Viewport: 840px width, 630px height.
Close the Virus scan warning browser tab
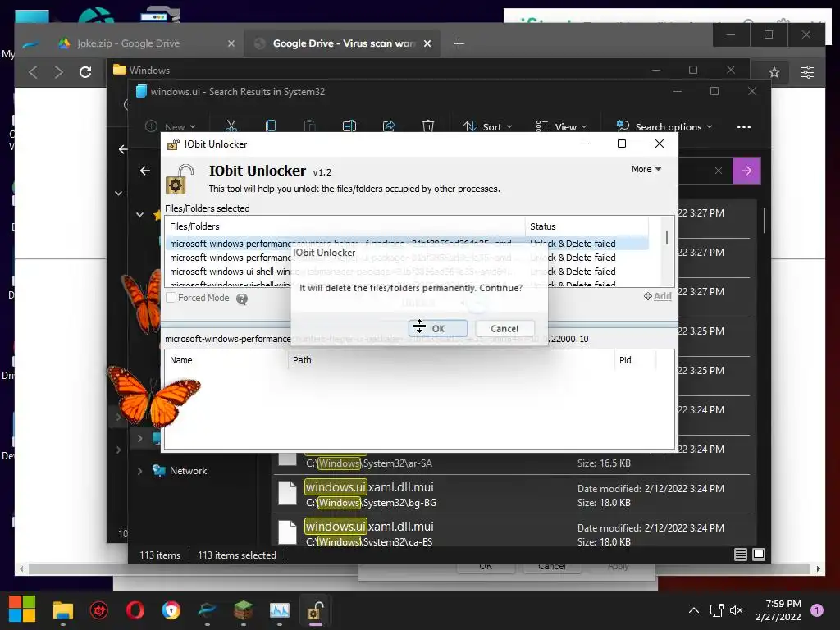click(427, 43)
